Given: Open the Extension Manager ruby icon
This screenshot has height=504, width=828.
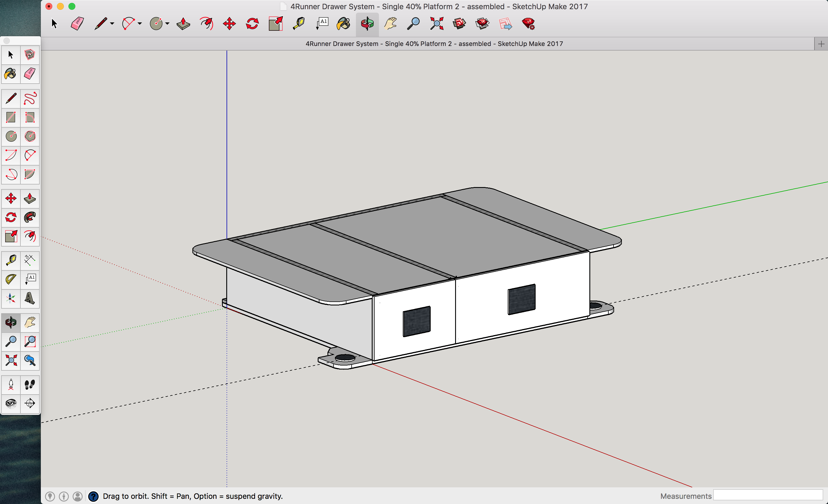Looking at the screenshot, I should pos(529,24).
